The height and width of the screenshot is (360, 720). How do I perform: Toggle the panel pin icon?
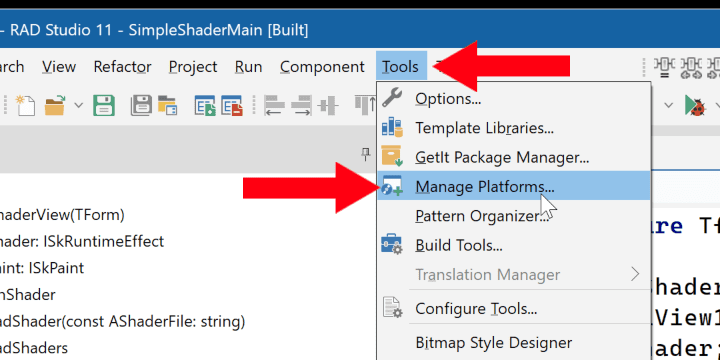point(366,154)
